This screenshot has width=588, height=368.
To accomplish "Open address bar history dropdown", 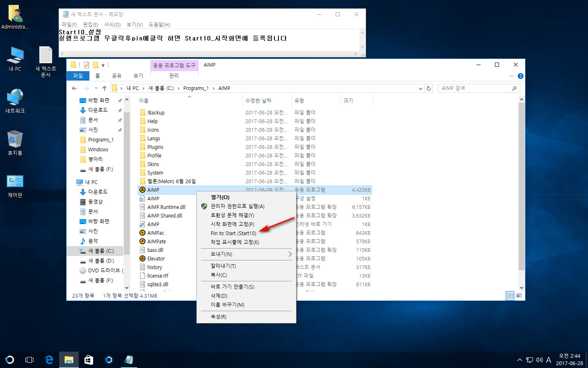I will [421, 88].
